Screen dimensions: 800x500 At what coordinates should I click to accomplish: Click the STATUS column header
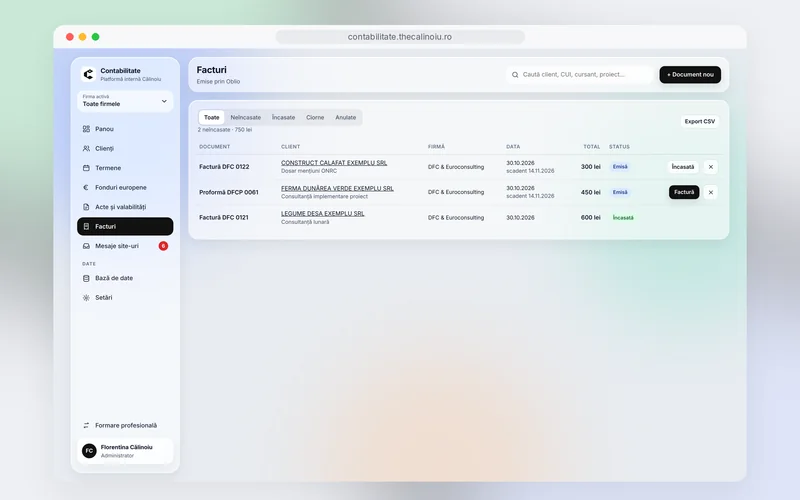pos(619,146)
